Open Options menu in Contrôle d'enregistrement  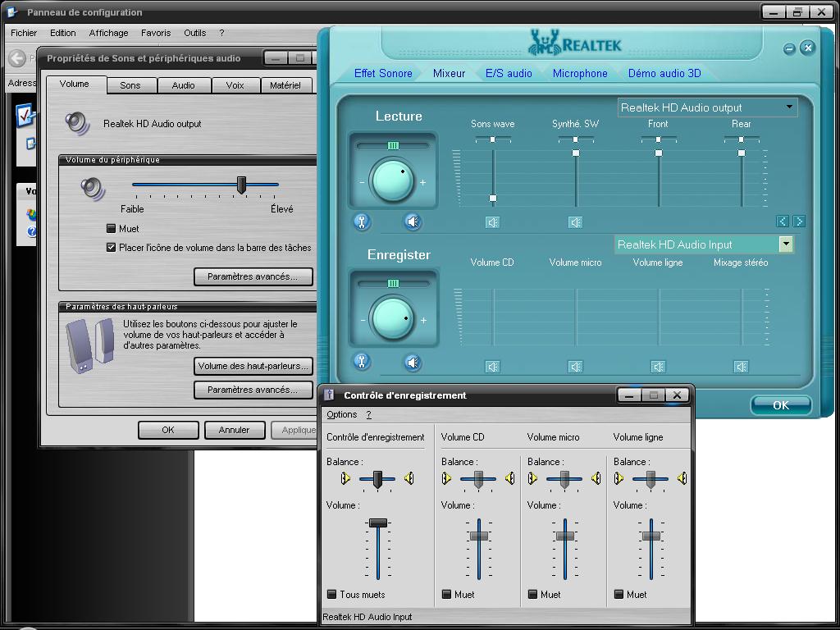[x=342, y=414]
